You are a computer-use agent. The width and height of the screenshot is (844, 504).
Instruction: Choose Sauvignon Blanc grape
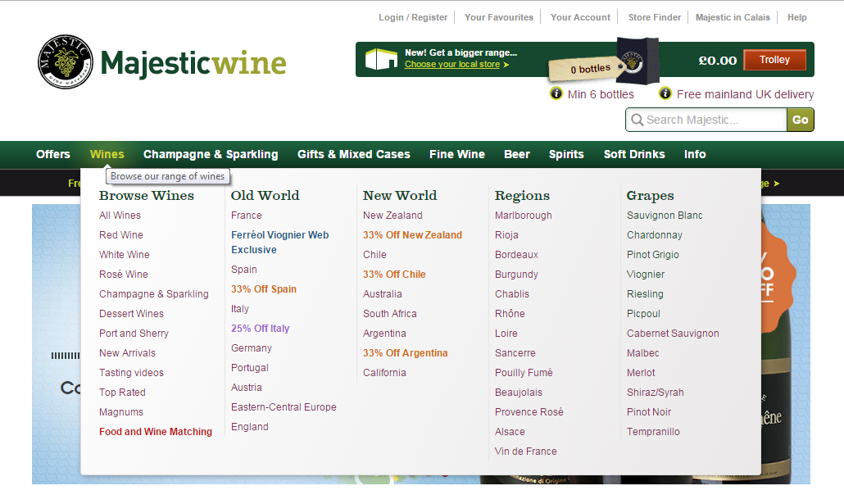point(665,216)
